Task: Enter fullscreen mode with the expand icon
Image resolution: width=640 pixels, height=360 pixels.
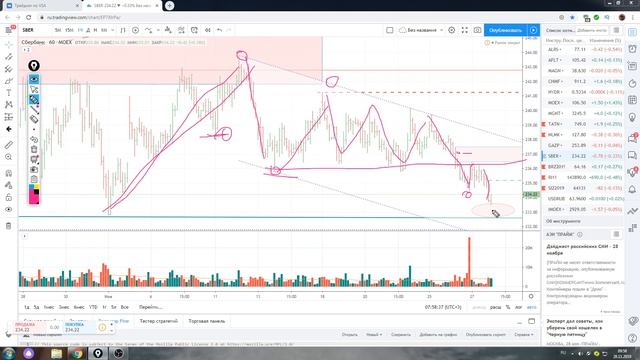Action: (x=464, y=30)
